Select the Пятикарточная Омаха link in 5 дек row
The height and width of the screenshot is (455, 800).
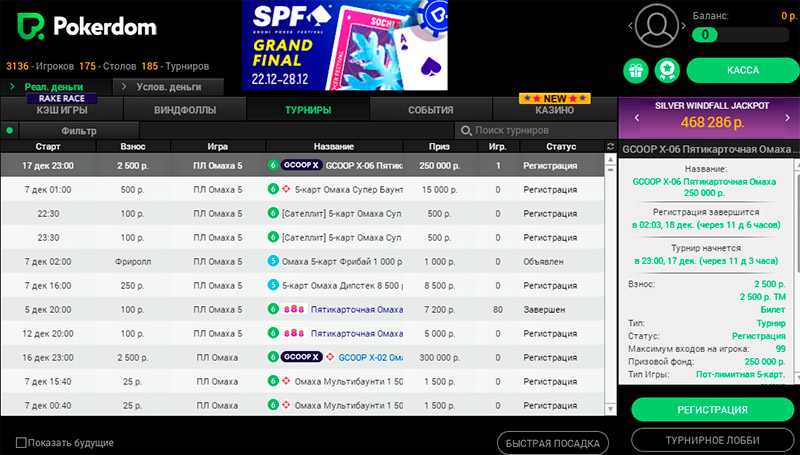pos(357,309)
